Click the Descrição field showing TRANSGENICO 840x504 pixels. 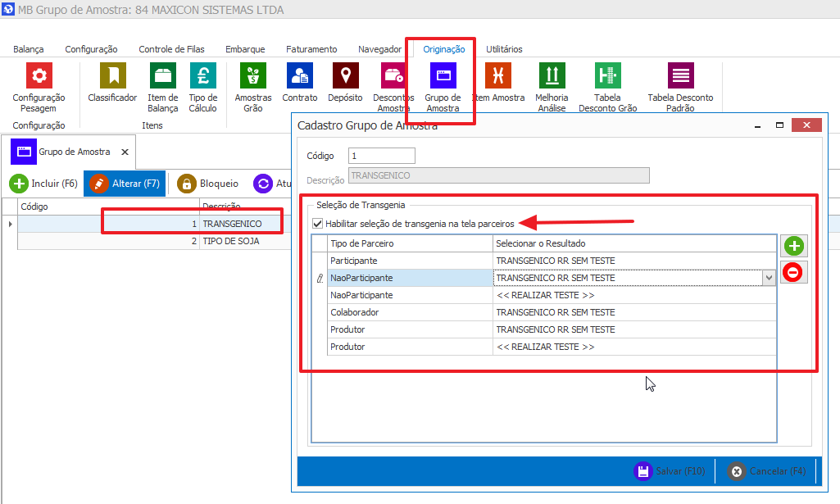(x=499, y=175)
